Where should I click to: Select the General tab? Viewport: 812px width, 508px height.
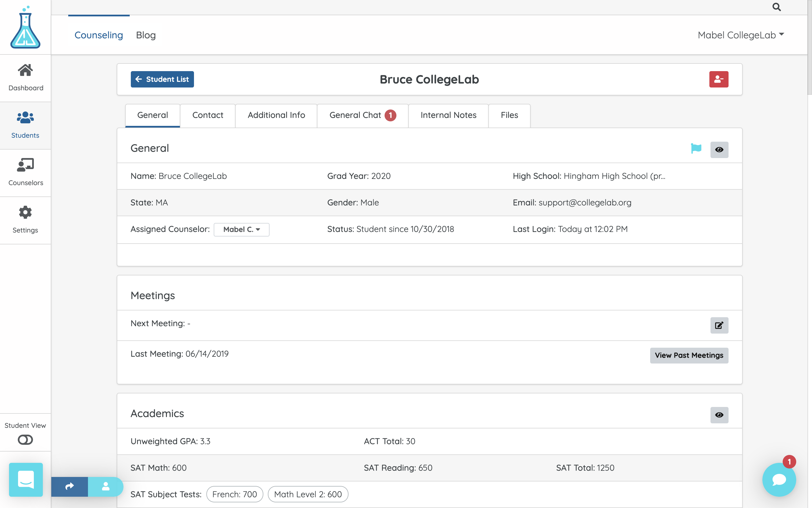(153, 115)
